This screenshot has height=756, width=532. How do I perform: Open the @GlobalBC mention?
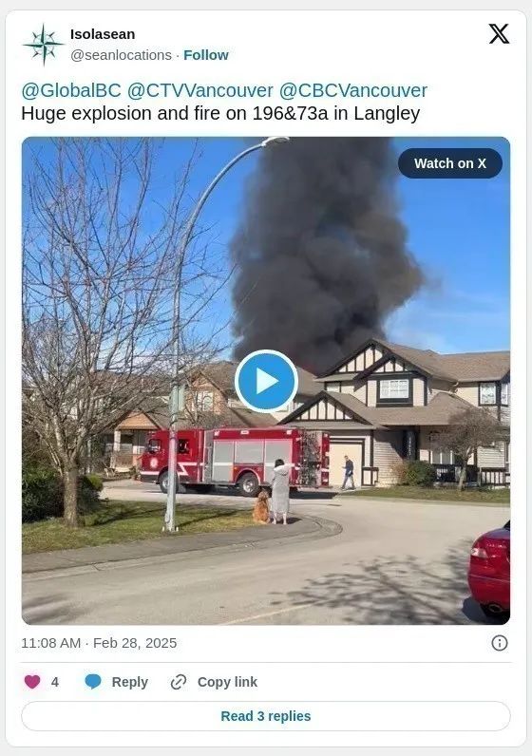[71, 90]
